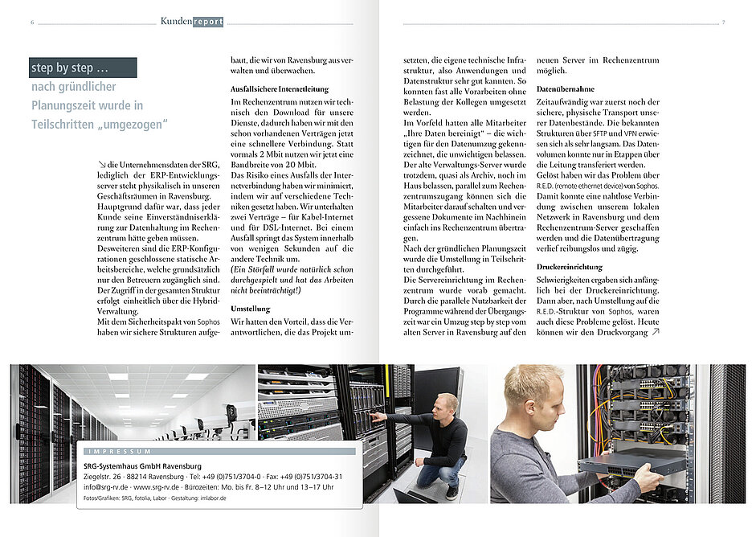
Task: Click the imlabor.de design credit
Action: [x=213, y=498]
